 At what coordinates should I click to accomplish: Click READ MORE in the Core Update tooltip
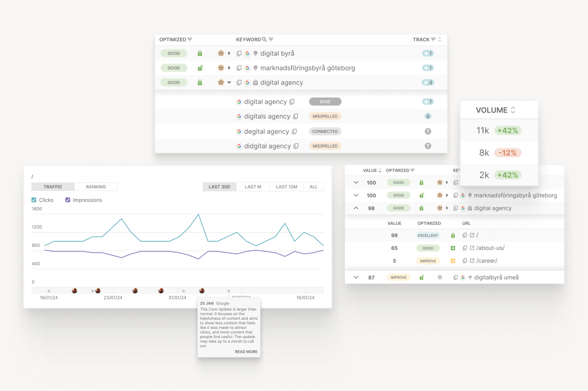coord(246,352)
